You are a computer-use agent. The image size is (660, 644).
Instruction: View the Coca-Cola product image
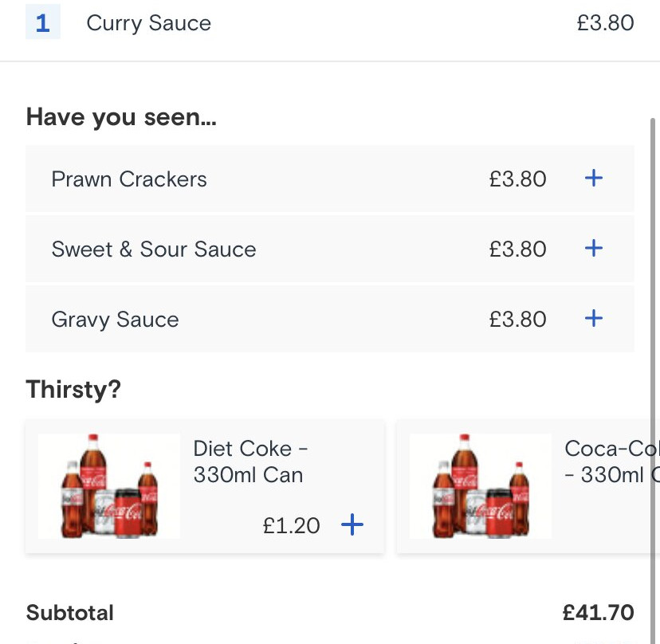(481, 486)
